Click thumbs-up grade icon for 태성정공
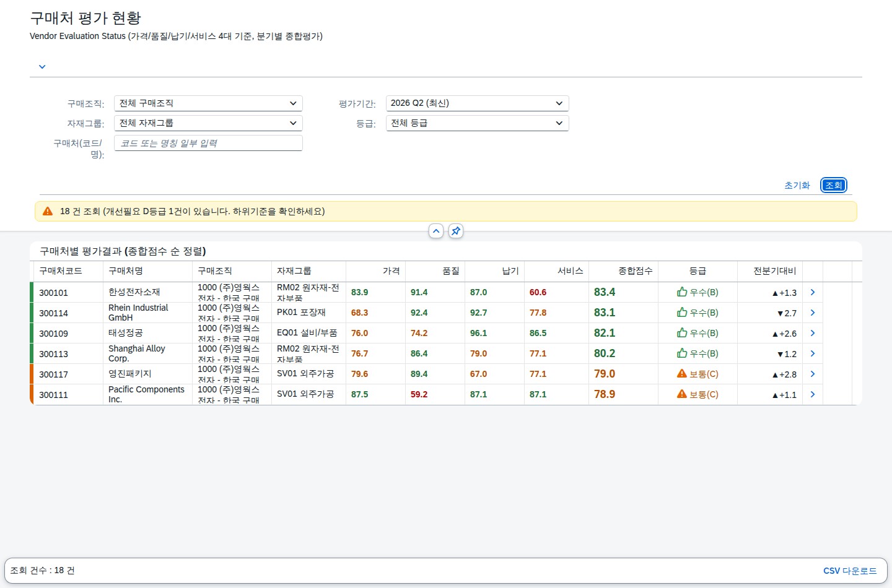Image resolution: width=892 pixels, height=588 pixels. coord(682,332)
